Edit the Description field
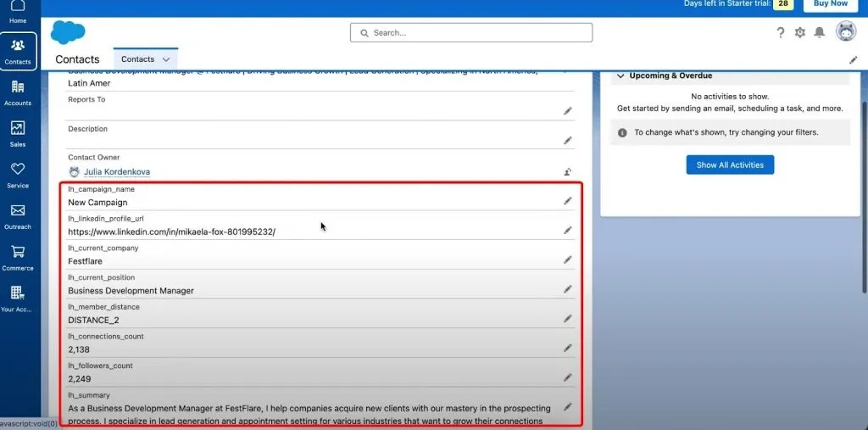 click(567, 140)
